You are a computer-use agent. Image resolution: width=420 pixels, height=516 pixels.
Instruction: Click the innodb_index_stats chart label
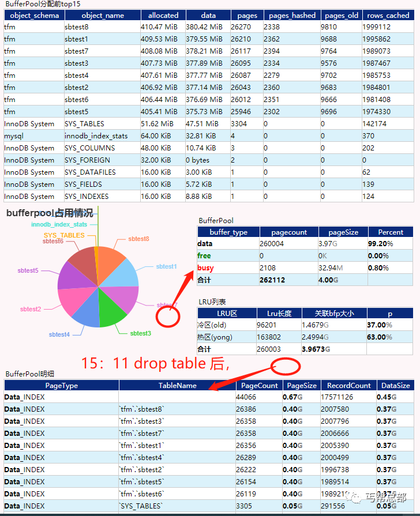(x=59, y=224)
